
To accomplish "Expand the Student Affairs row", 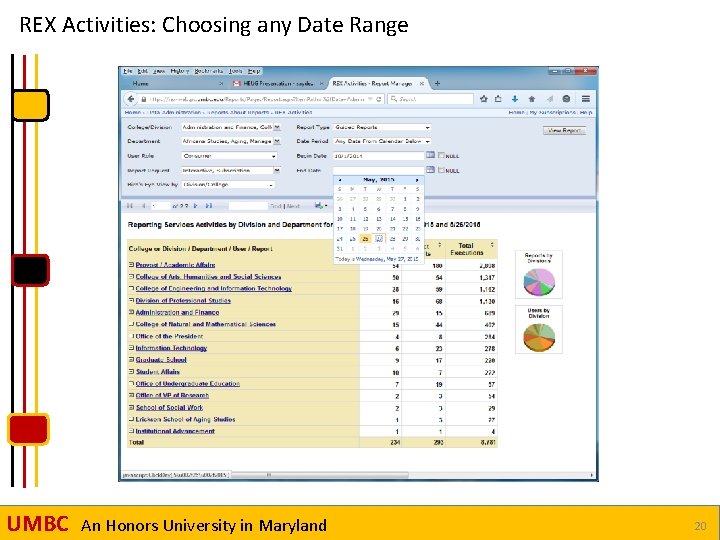I will (x=131, y=371).
